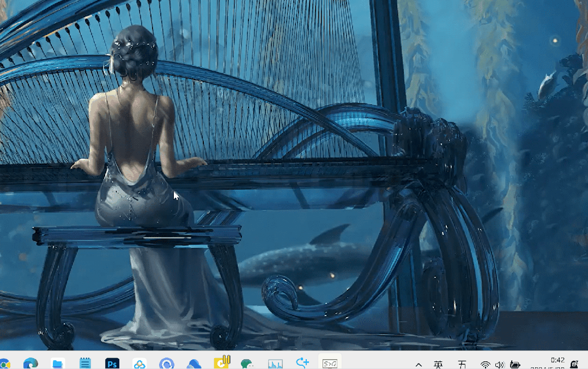Open the Wi-Fi network settings flyout

[485, 364]
